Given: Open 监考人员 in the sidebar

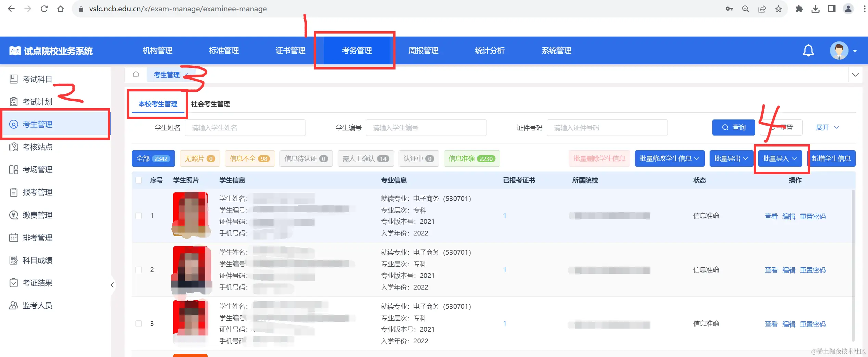Looking at the screenshot, I should point(55,305).
